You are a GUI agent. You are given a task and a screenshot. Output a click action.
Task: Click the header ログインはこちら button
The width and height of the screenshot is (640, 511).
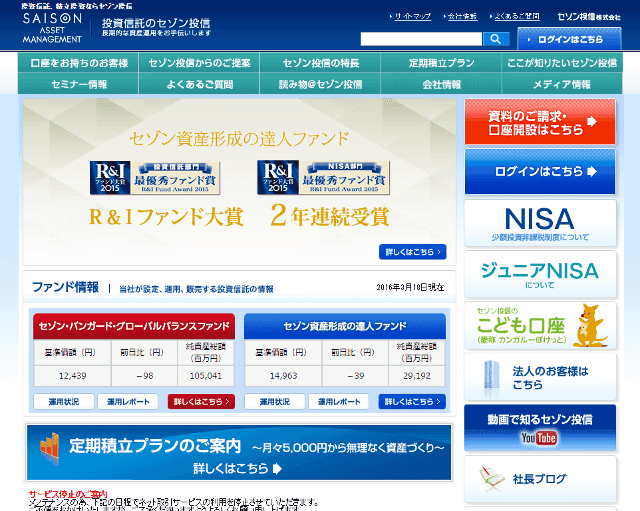click(569, 39)
